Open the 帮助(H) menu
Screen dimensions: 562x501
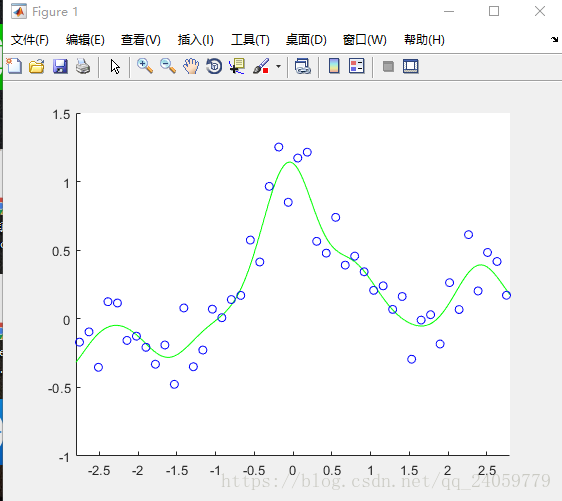tap(424, 40)
